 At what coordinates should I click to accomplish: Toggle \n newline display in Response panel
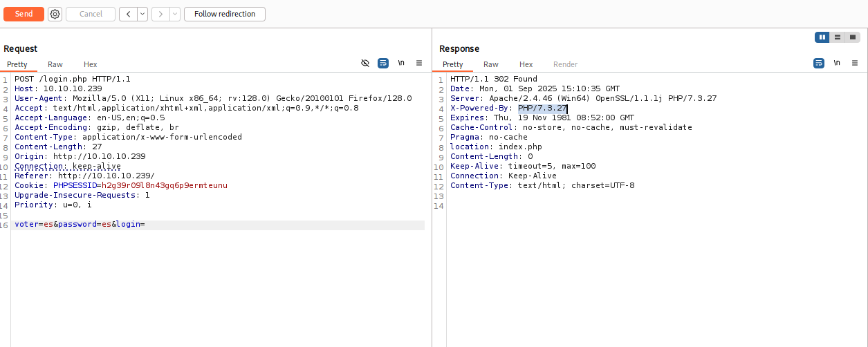pyautogui.click(x=837, y=63)
